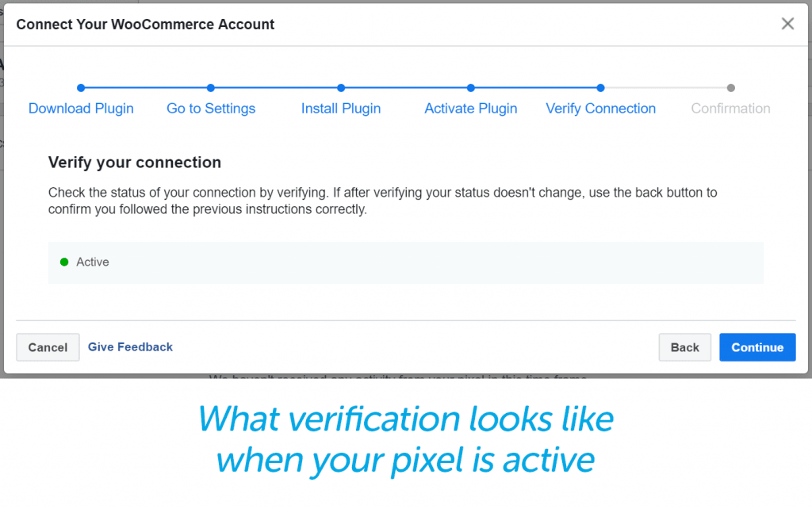The image size is (812, 509).
Task: Open the Install Plugin step
Action: click(x=341, y=109)
